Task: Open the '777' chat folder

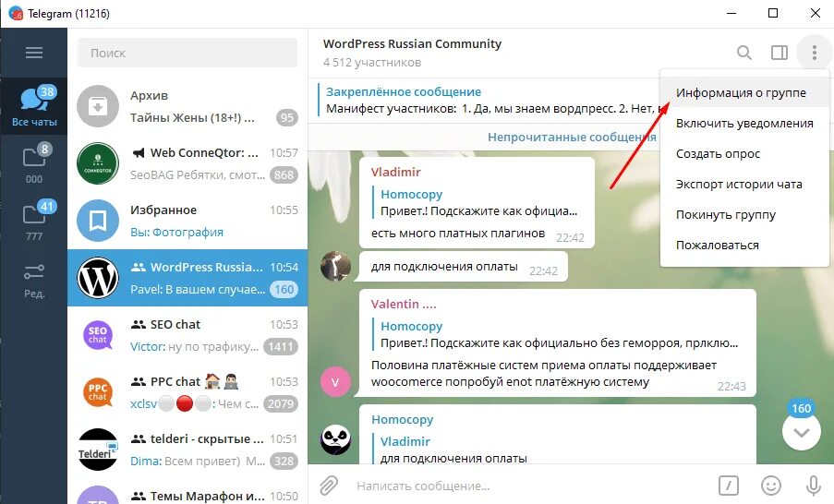Action: click(x=34, y=222)
